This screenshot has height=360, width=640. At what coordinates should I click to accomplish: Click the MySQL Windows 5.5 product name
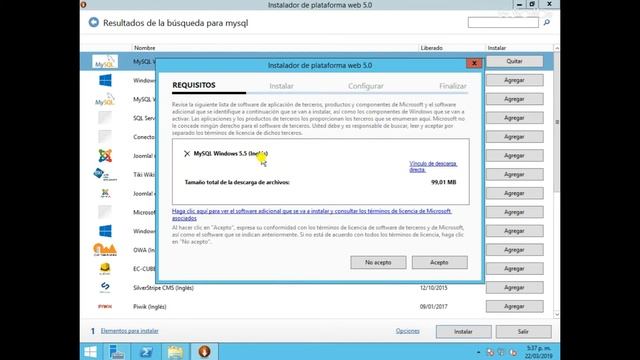tap(231, 153)
